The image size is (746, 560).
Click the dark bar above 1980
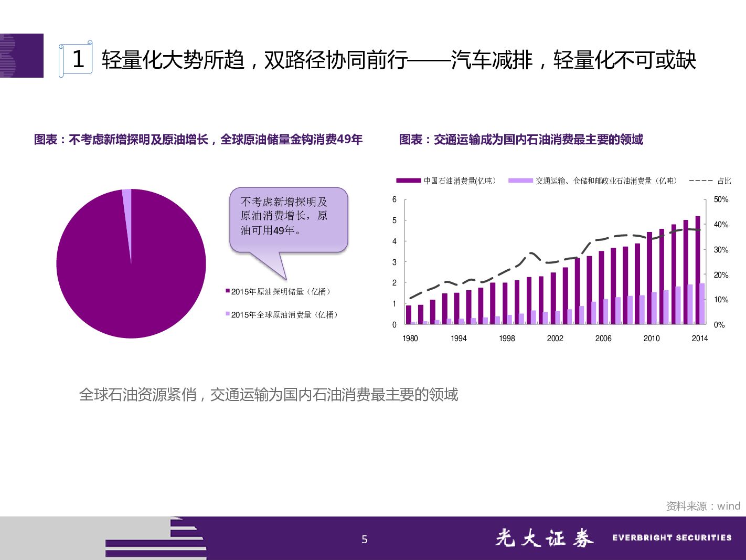click(x=409, y=315)
